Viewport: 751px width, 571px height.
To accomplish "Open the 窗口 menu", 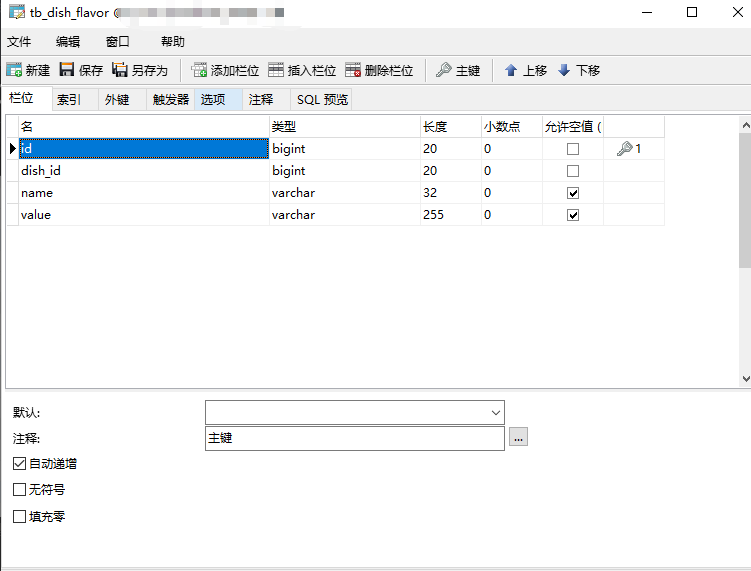I will tap(117, 42).
